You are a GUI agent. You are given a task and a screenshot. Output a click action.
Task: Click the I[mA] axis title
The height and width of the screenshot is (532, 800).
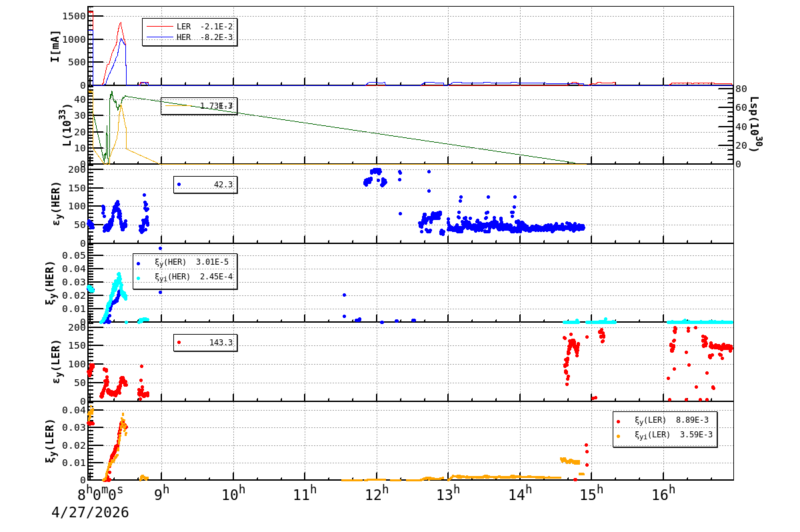[55, 46]
